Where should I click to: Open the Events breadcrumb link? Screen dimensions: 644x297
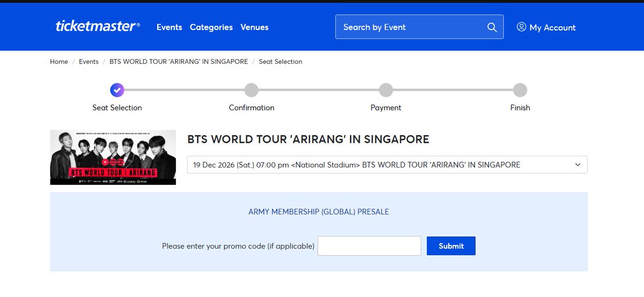pos(89,62)
